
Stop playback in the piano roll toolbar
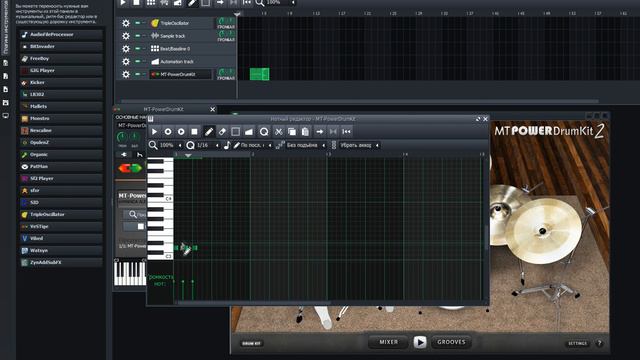tap(195, 132)
